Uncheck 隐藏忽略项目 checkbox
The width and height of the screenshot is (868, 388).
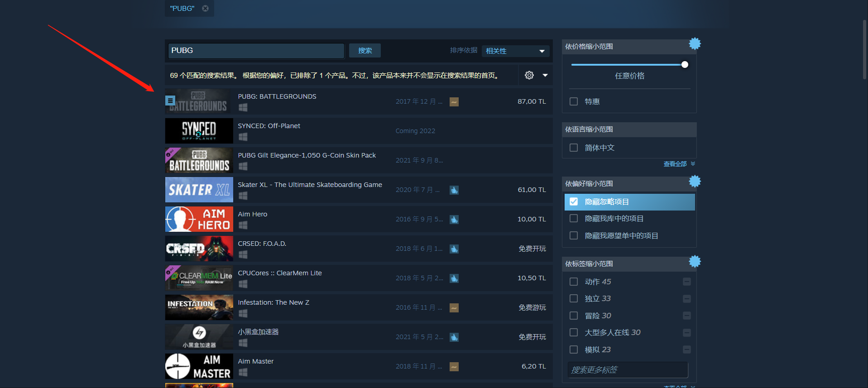(x=574, y=201)
